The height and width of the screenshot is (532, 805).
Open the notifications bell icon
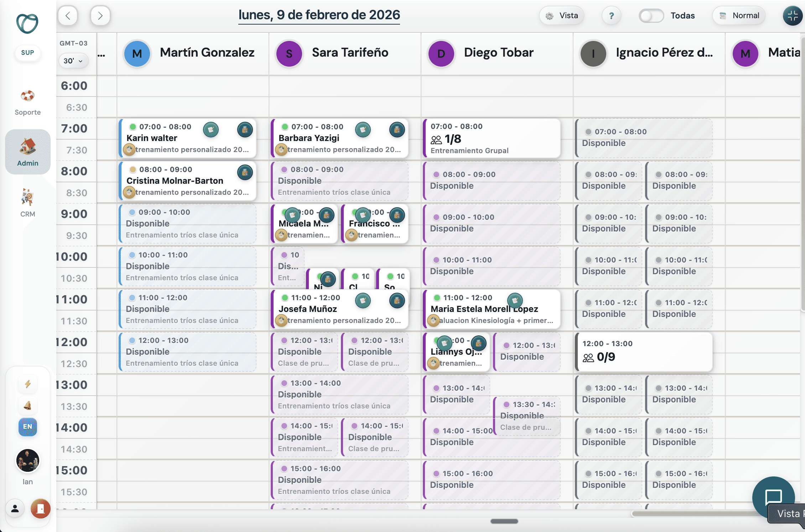tap(27, 405)
